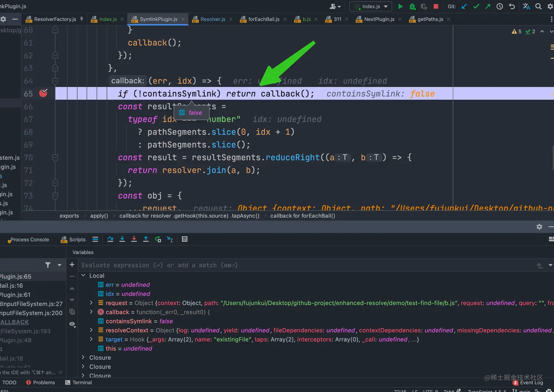This screenshot has width=554, height=392.
Task: Toggle the breakpoint on line 65
Action: pyautogui.click(x=43, y=93)
